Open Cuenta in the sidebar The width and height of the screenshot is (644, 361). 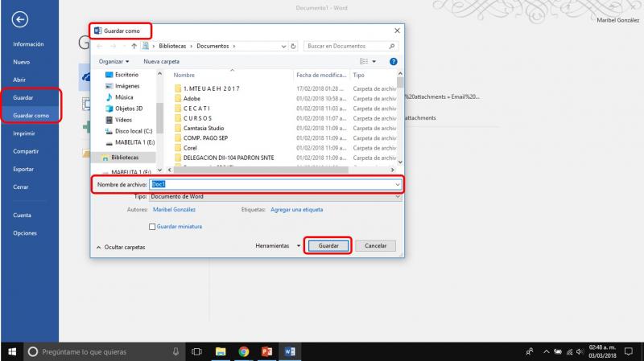pyautogui.click(x=22, y=215)
